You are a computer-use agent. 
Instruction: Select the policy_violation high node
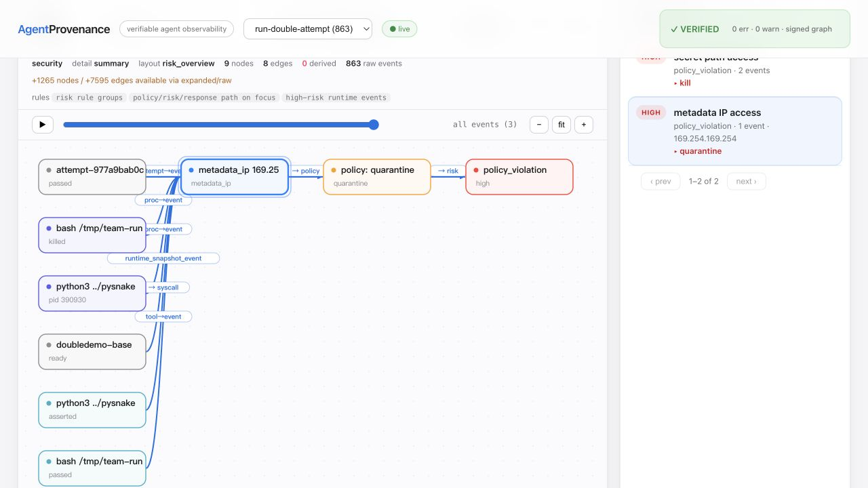519,177
